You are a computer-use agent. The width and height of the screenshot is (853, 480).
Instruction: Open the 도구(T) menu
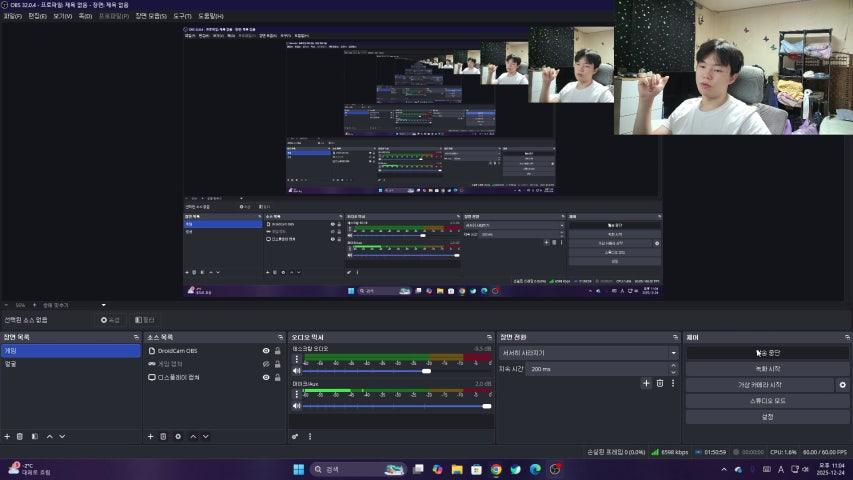pos(183,16)
